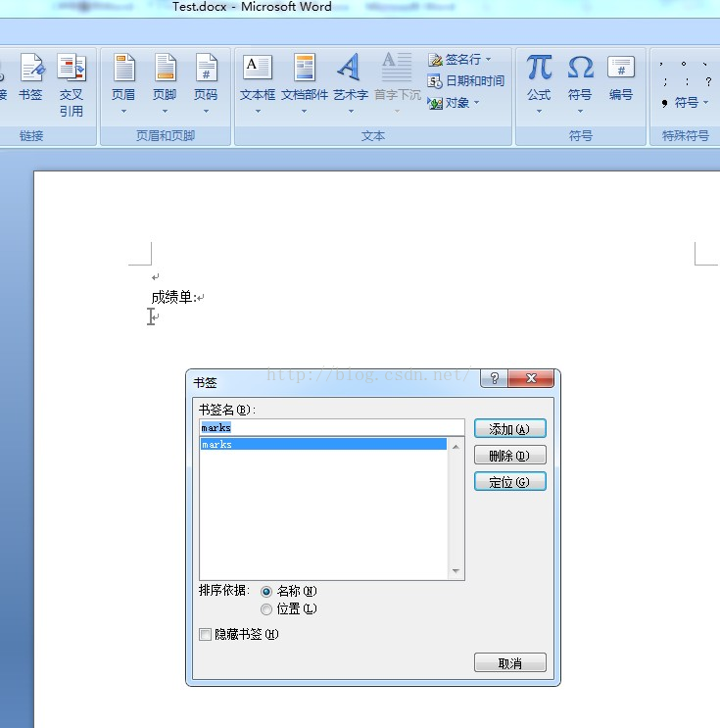Click the bookmark list scroll up arrow
The width and height of the screenshot is (720, 728).
456,447
